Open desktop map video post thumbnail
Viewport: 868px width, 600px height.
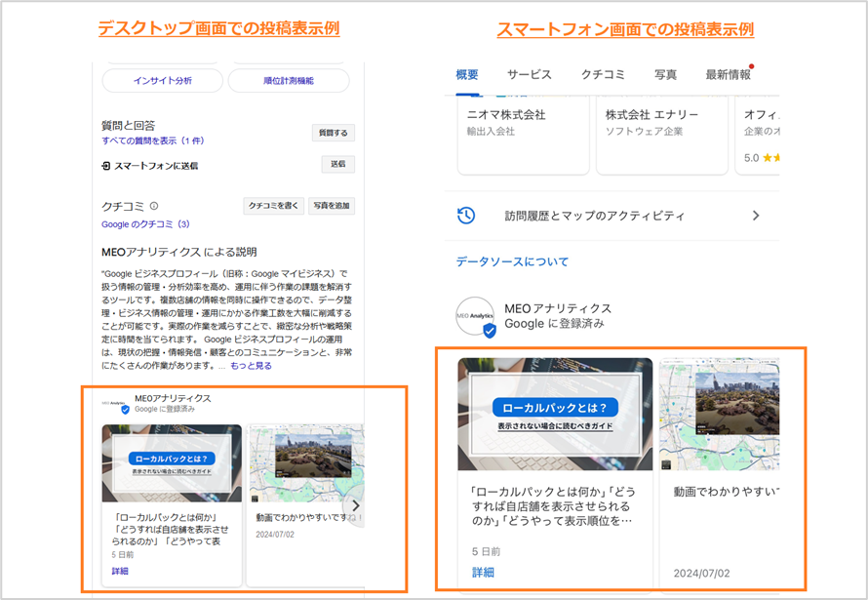(306, 463)
